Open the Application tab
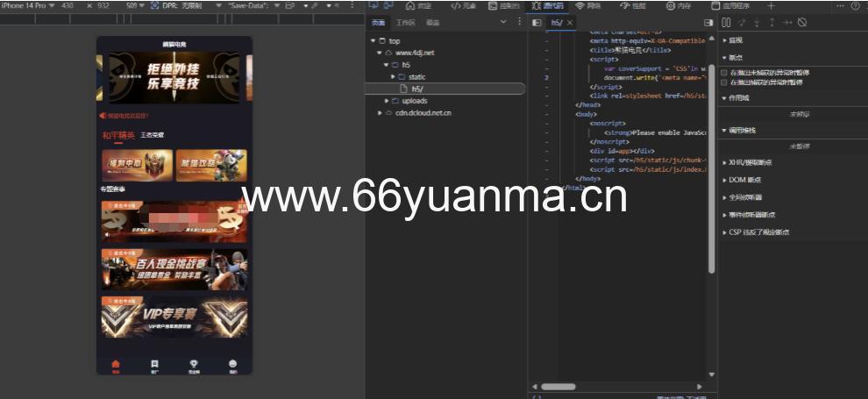Image resolution: width=868 pixels, height=399 pixels. (x=730, y=5)
